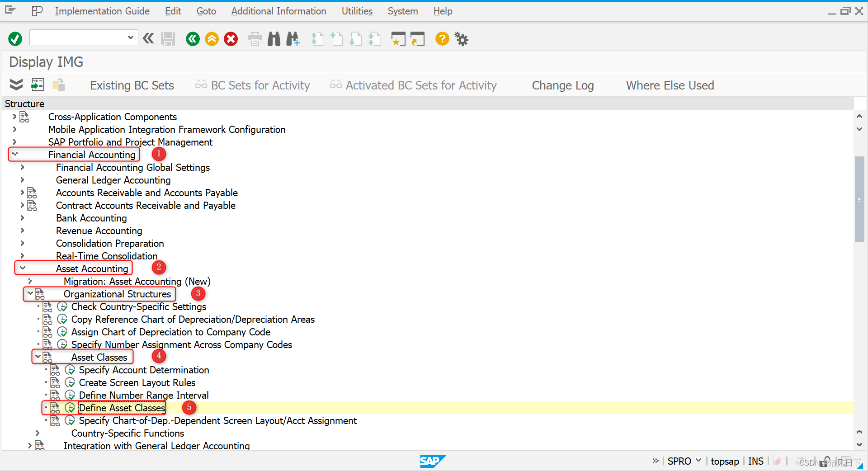Screen dimensions: 868x471
Task: Expand SAP Portfolio and Project Management node
Action: point(14,142)
